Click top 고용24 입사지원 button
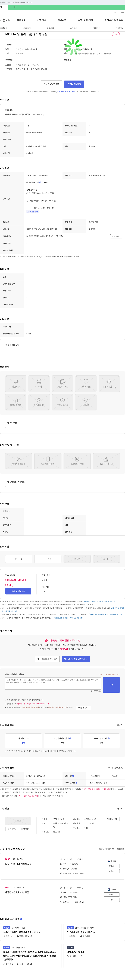 click(74, 84)
